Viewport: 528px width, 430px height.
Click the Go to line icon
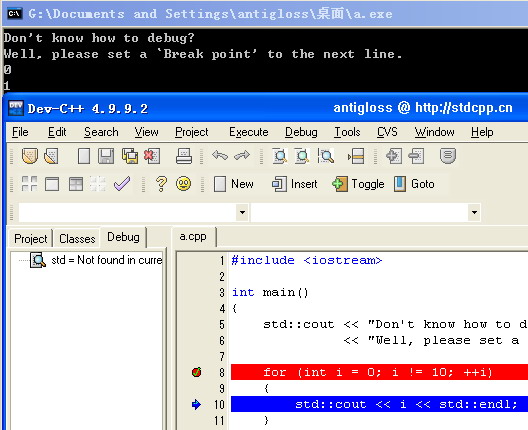[356, 156]
